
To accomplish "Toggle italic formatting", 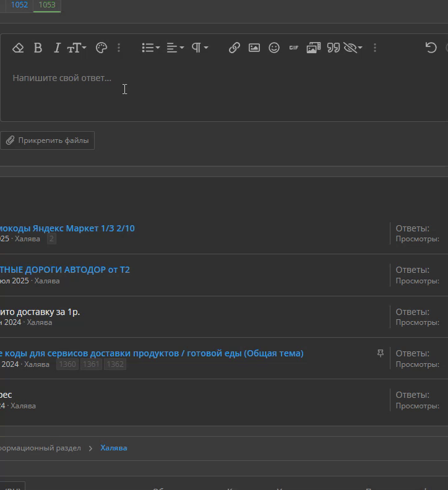I will (x=57, y=48).
